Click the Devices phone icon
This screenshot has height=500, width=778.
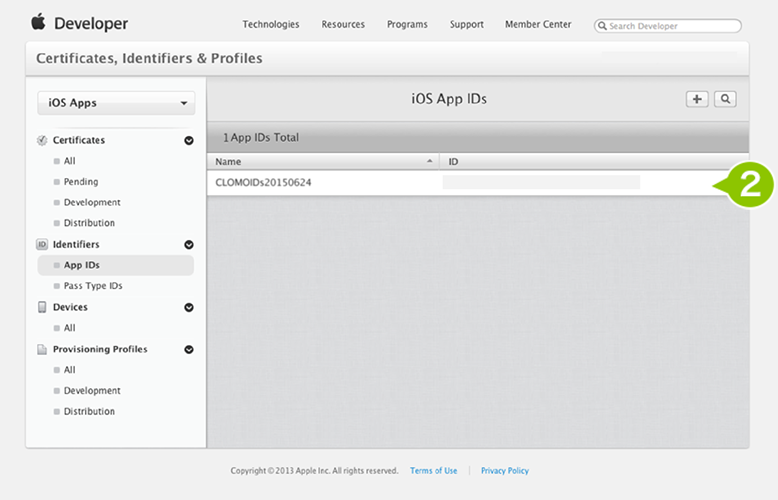coord(42,307)
